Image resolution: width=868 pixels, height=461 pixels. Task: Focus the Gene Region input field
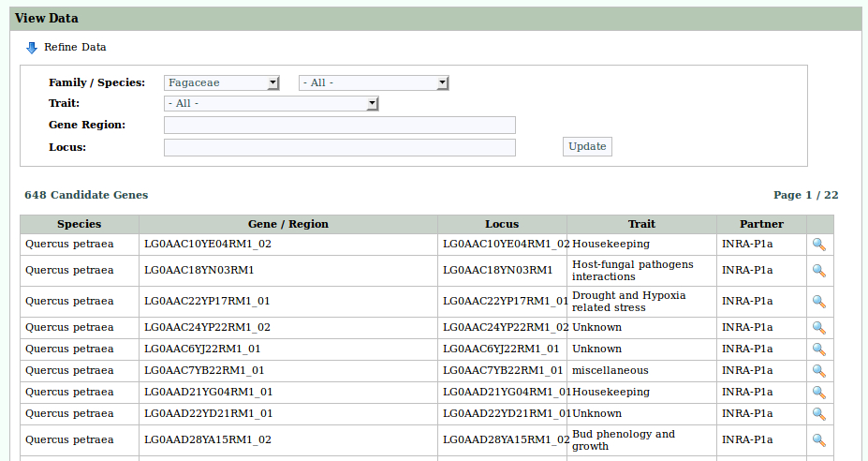pos(339,126)
